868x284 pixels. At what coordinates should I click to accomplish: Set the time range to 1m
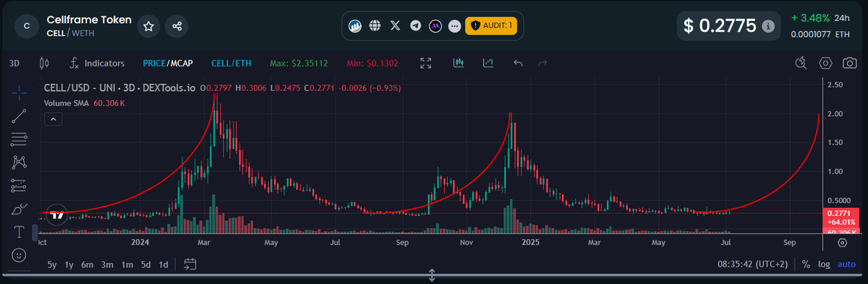pyautogui.click(x=127, y=264)
